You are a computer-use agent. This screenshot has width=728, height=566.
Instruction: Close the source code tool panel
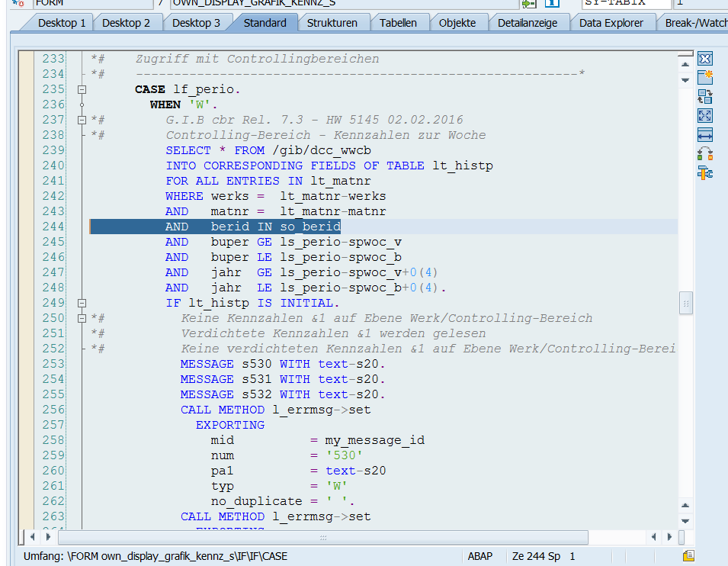[705, 59]
